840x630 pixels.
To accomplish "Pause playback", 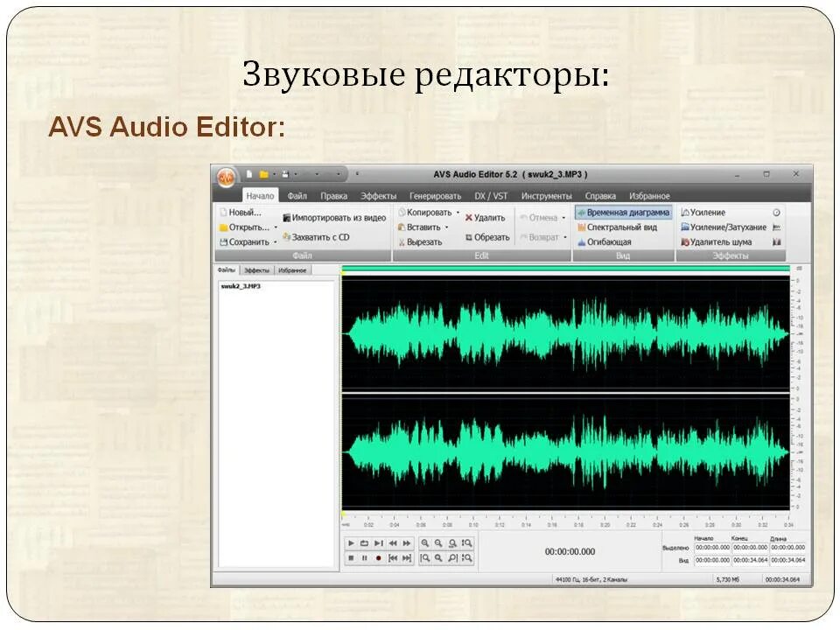I will coord(365,558).
